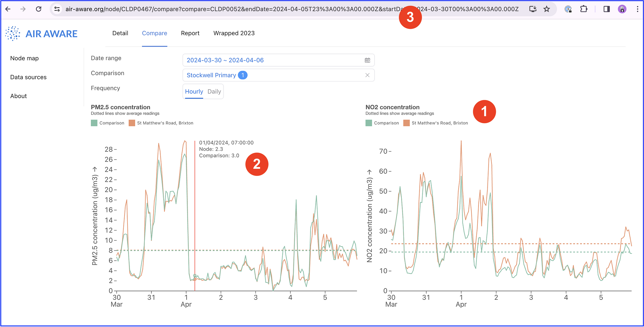Image resolution: width=644 pixels, height=327 pixels.
Task: Go to Node map in sidebar
Action: 25,58
